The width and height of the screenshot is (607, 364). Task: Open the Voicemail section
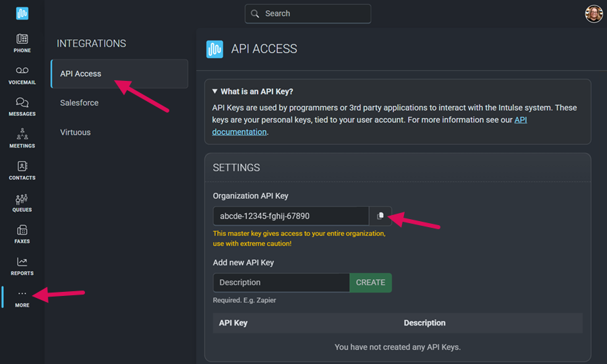pos(22,75)
